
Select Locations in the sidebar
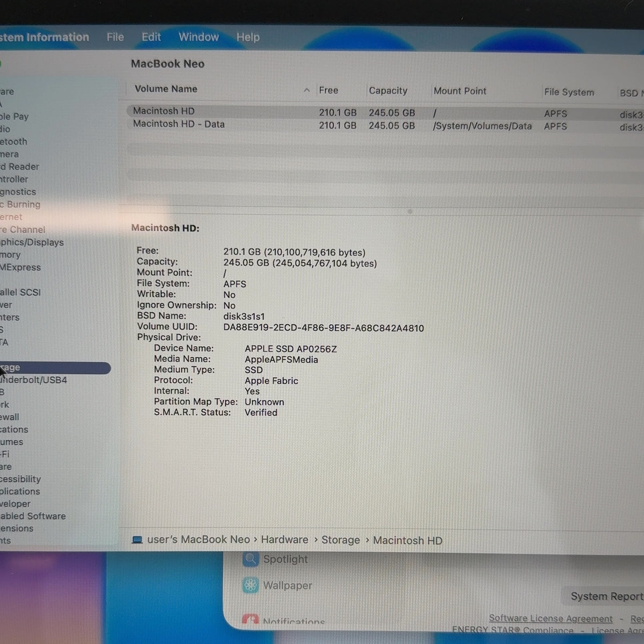point(14,429)
